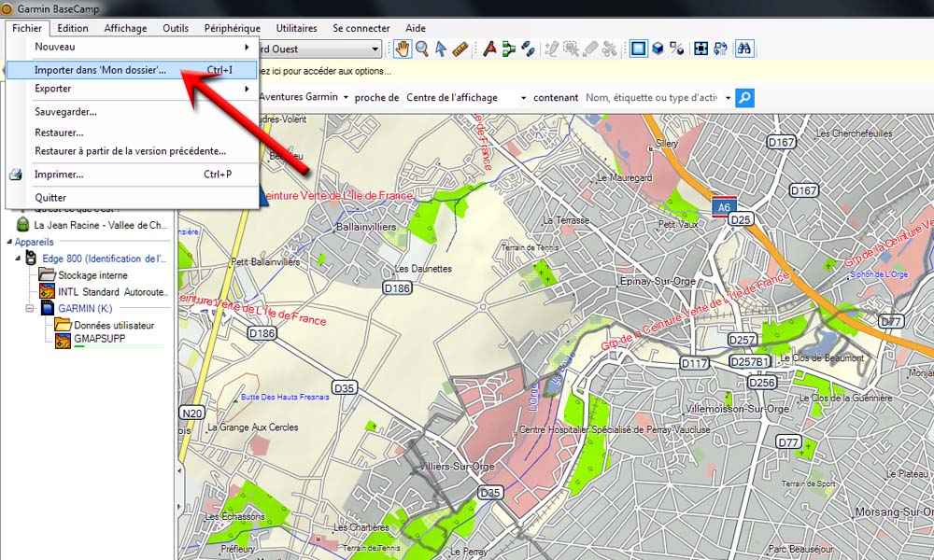Switch to 2D map view icon
Screen dimensions: 934x560
tap(639, 49)
